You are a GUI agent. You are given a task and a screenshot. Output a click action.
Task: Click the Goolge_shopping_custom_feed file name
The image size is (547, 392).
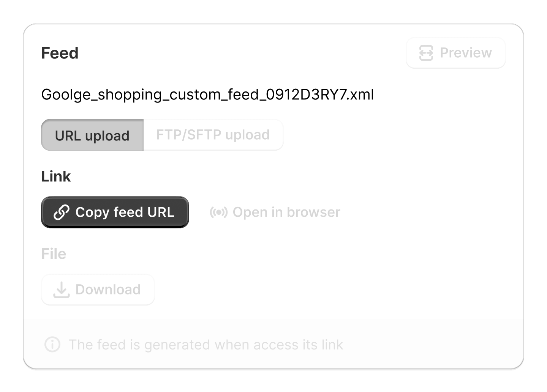point(207,94)
